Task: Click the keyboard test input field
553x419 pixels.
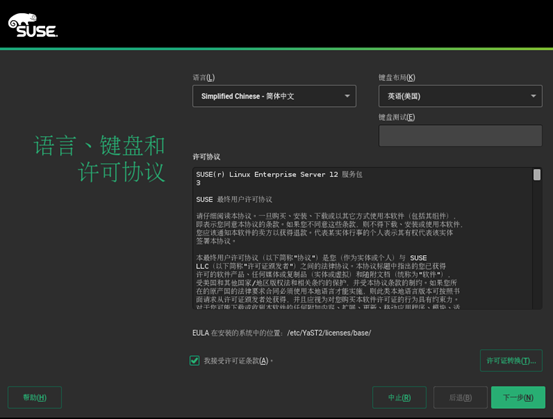Action: (460, 135)
